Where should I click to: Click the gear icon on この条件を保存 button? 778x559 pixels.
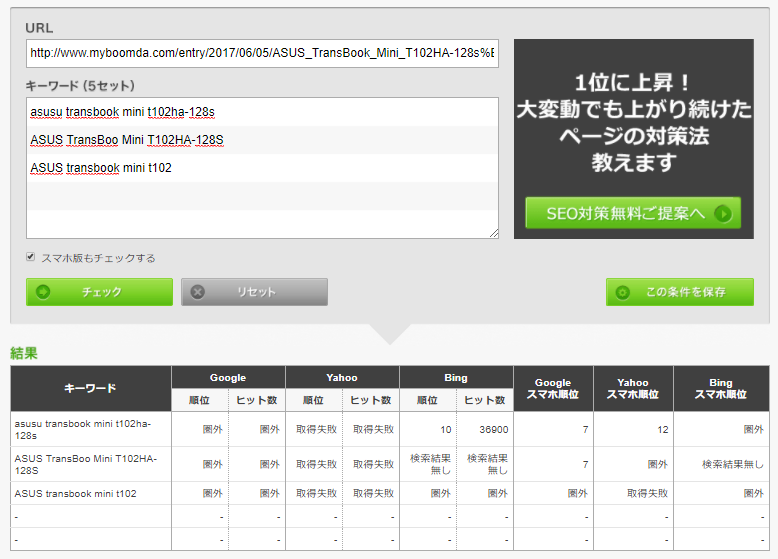(623, 292)
